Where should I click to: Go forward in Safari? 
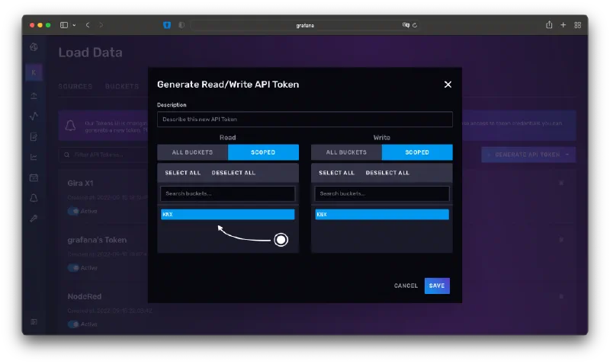coord(101,25)
